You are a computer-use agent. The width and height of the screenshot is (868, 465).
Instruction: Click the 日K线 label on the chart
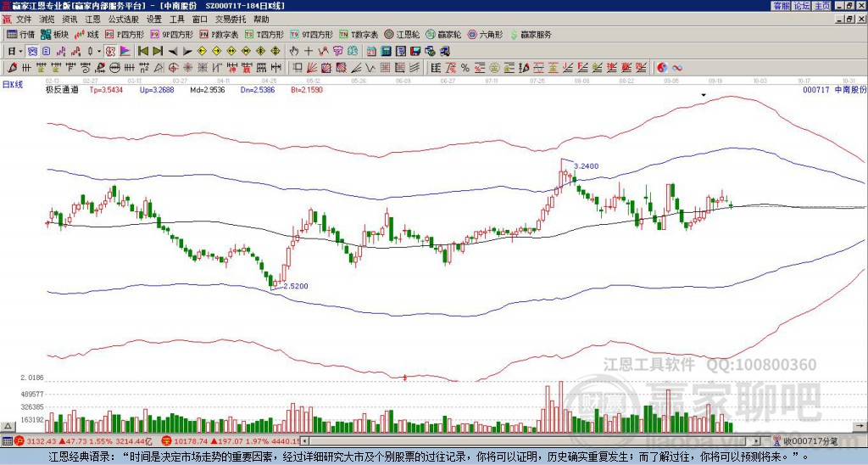pos(12,85)
